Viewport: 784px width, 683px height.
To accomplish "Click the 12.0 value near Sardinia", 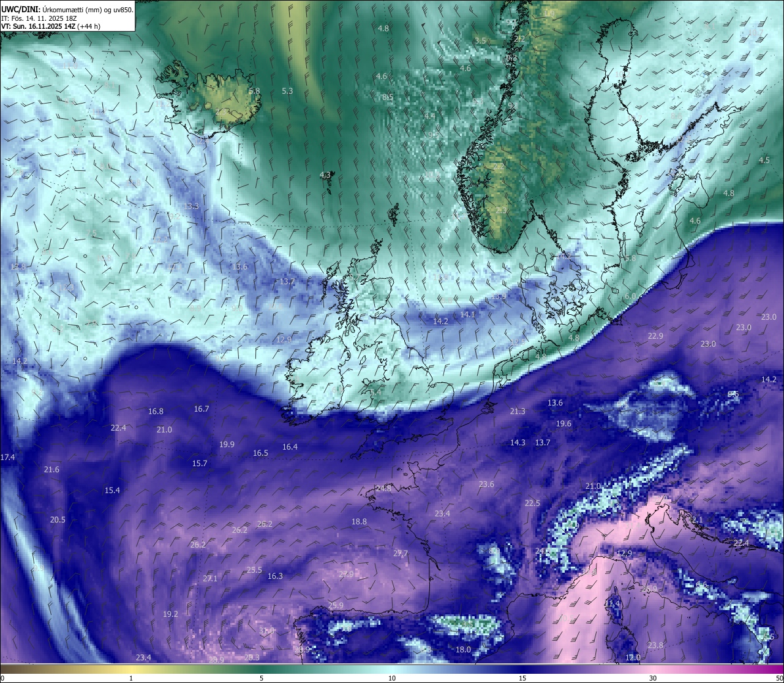I will pos(633,657).
